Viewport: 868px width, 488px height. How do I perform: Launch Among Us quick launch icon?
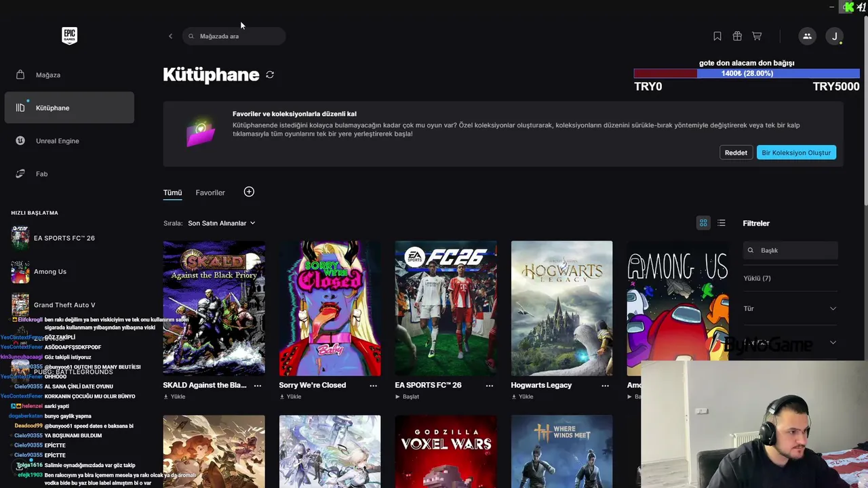point(20,272)
